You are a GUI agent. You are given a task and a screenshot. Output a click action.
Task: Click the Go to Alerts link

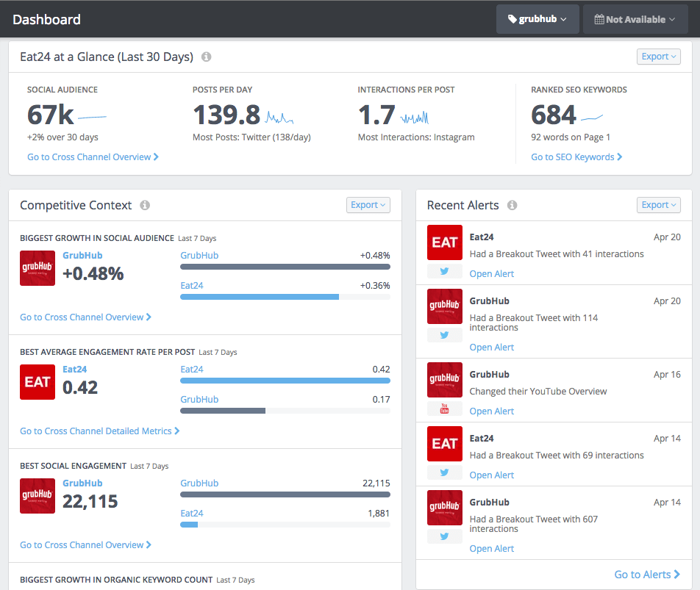(x=647, y=575)
